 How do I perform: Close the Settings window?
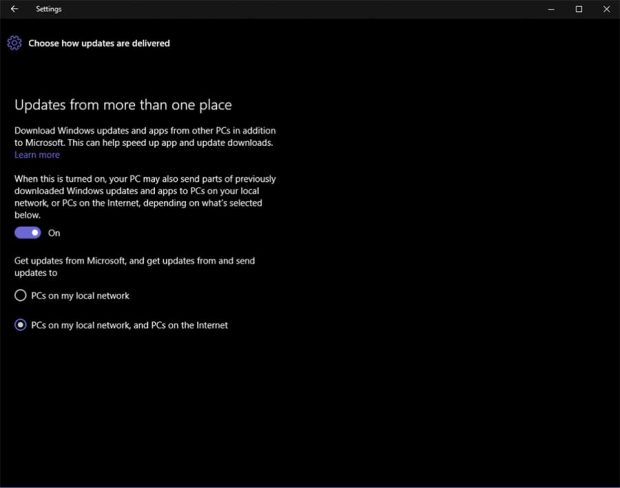tap(605, 9)
